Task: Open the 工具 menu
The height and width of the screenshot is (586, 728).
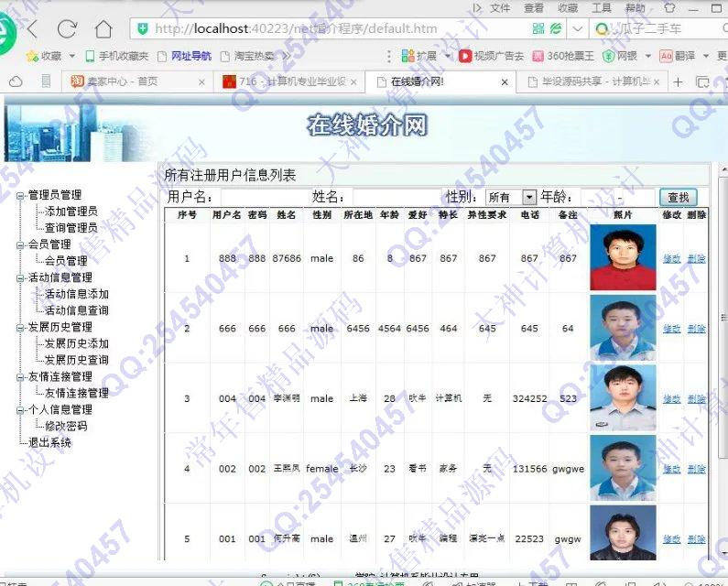Action: pyautogui.click(x=602, y=7)
